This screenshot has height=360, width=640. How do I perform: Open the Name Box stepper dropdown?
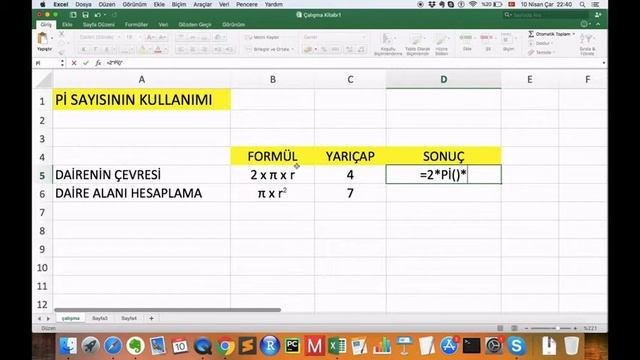coord(62,63)
